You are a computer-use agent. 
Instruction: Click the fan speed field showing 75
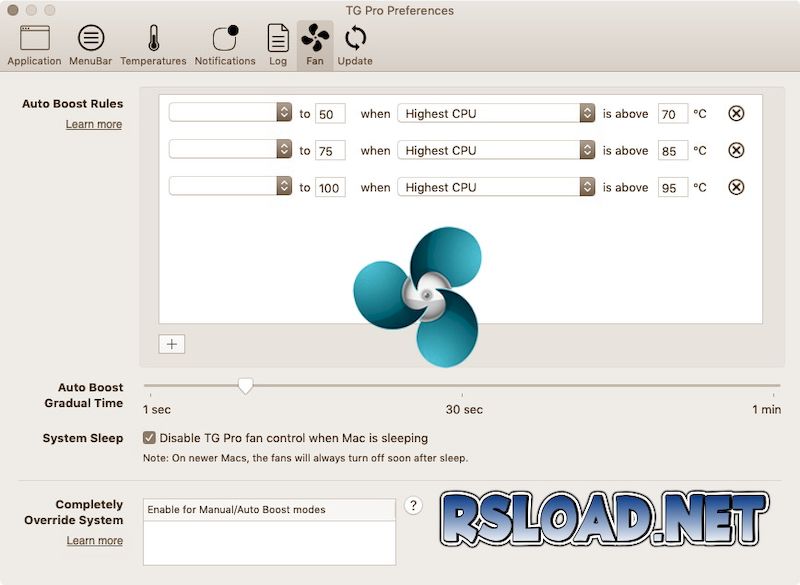[x=330, y=150]
